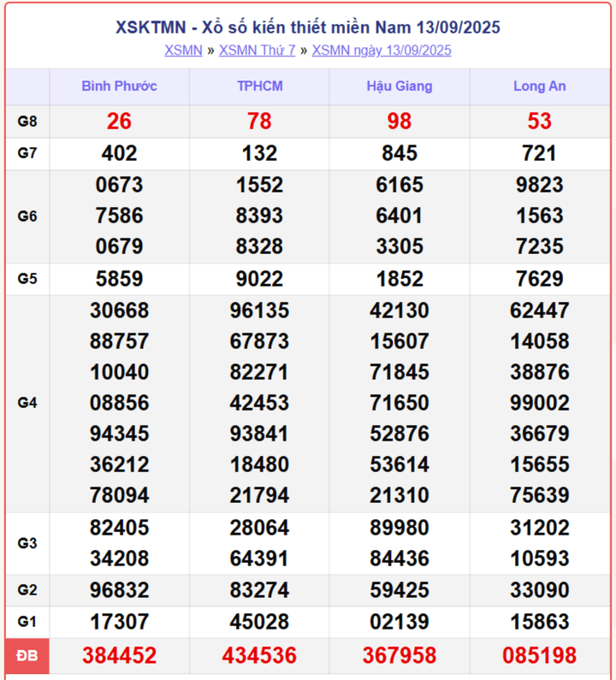
Task: Select the TPHCM column header
Action: point(259,86)
